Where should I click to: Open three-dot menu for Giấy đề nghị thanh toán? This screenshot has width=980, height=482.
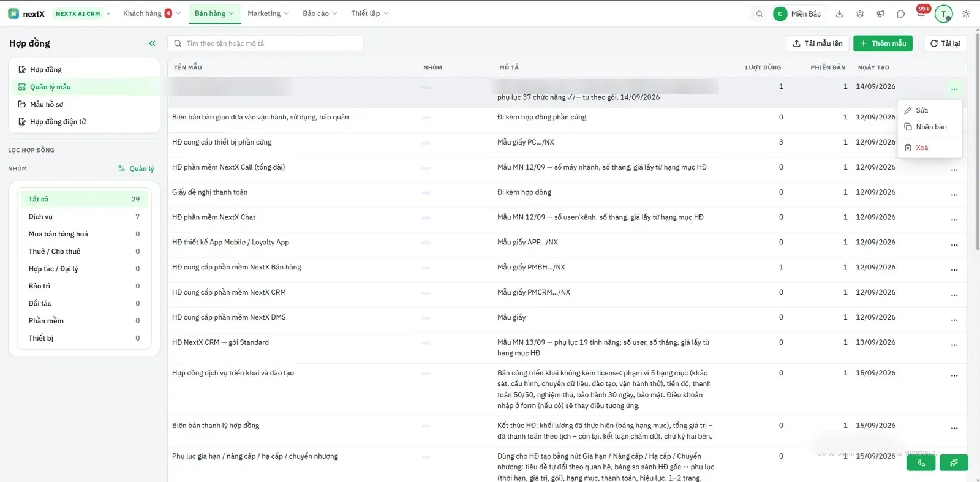coord(954,195)
